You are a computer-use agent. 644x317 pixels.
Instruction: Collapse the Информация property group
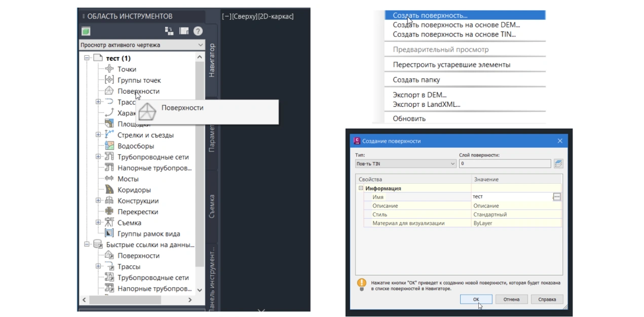coord(361,188)
